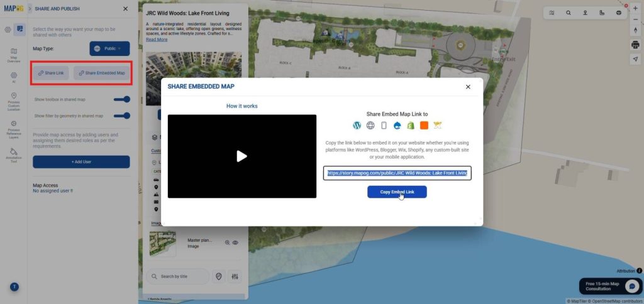
Task: Click the map pin filter button
Action: tap(218, 276)
